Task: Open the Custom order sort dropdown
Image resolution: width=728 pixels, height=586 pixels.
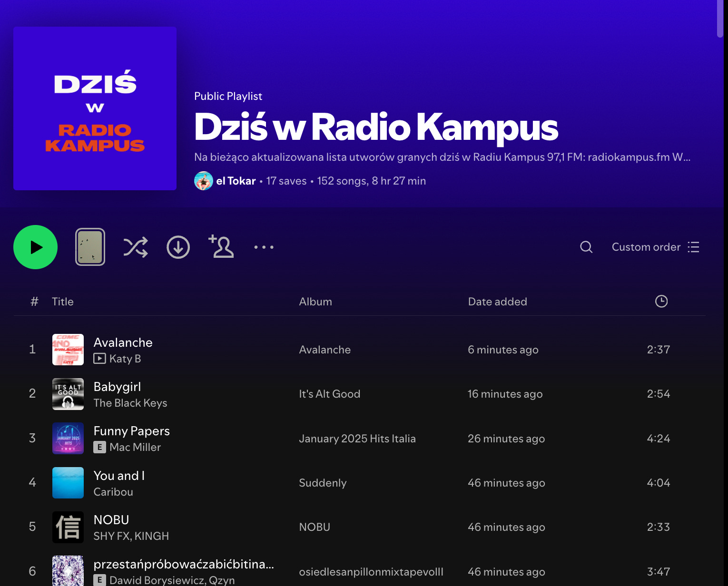Action: tap(655, 247)
